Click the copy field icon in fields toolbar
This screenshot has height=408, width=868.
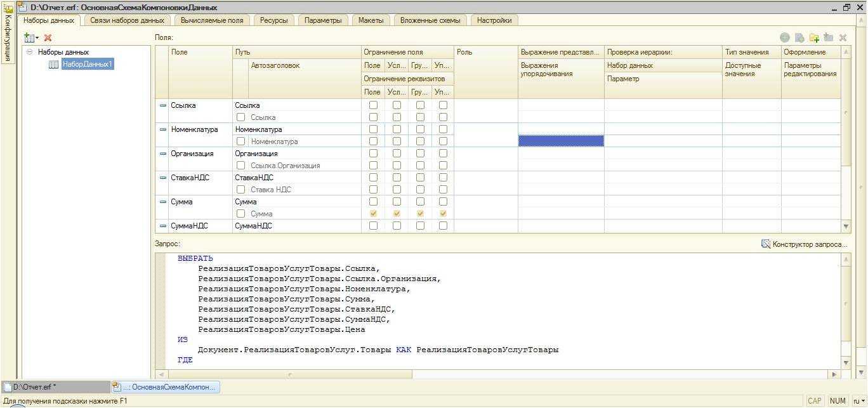pos(799,38)
